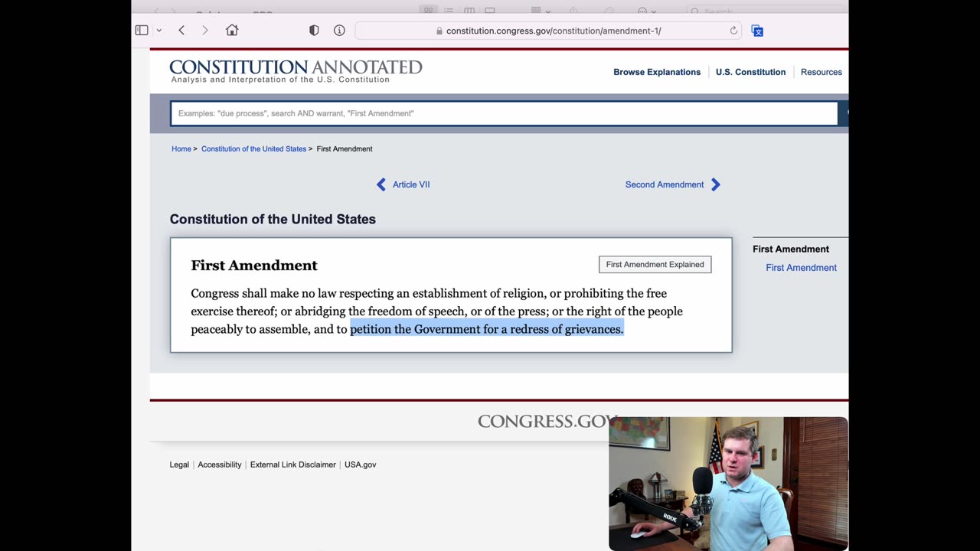Open the sidebar options dropdown chevron

pyautogui.click(x=159, y=31)
